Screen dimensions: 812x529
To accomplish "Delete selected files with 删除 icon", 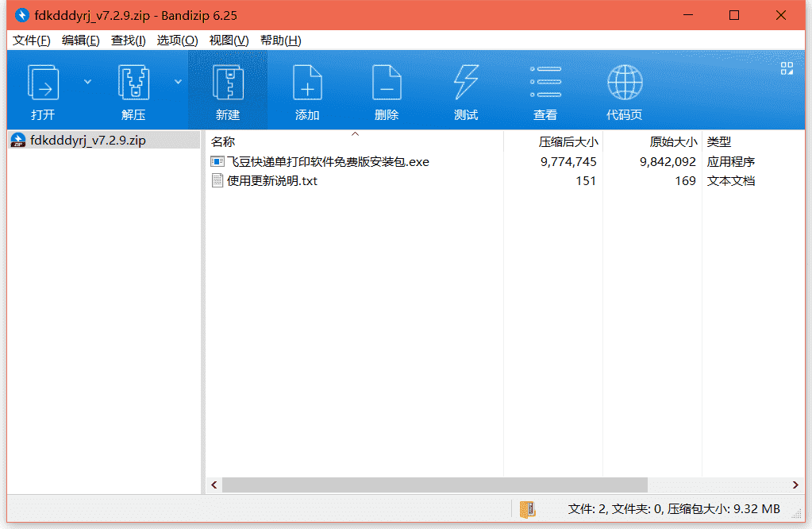I will [x=387, y=91].
